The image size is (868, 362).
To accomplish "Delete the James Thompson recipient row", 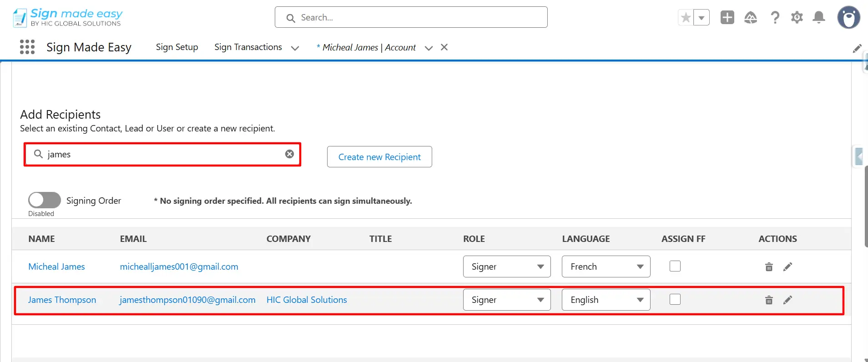I will (x=769, y=300).
